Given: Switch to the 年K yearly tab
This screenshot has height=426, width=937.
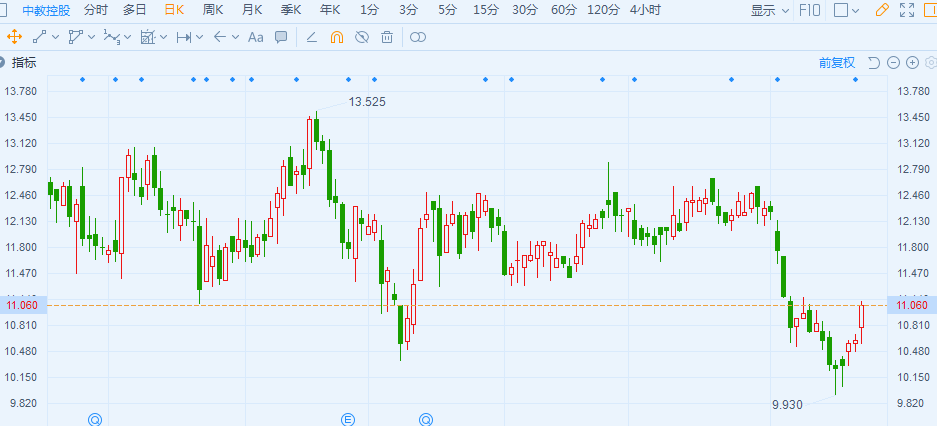Looking at the screenshot, I should pos(330,10).
